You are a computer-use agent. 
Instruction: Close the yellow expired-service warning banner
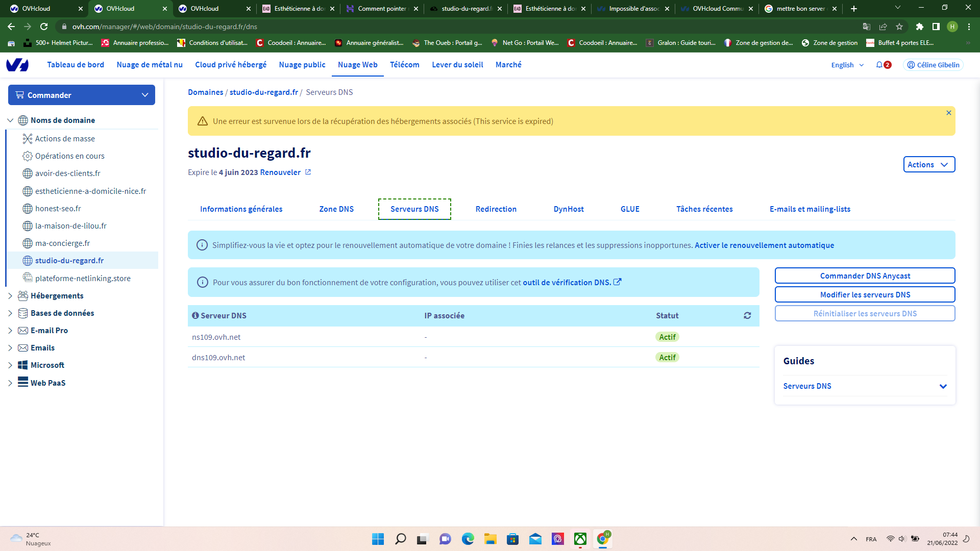point(949,113)
